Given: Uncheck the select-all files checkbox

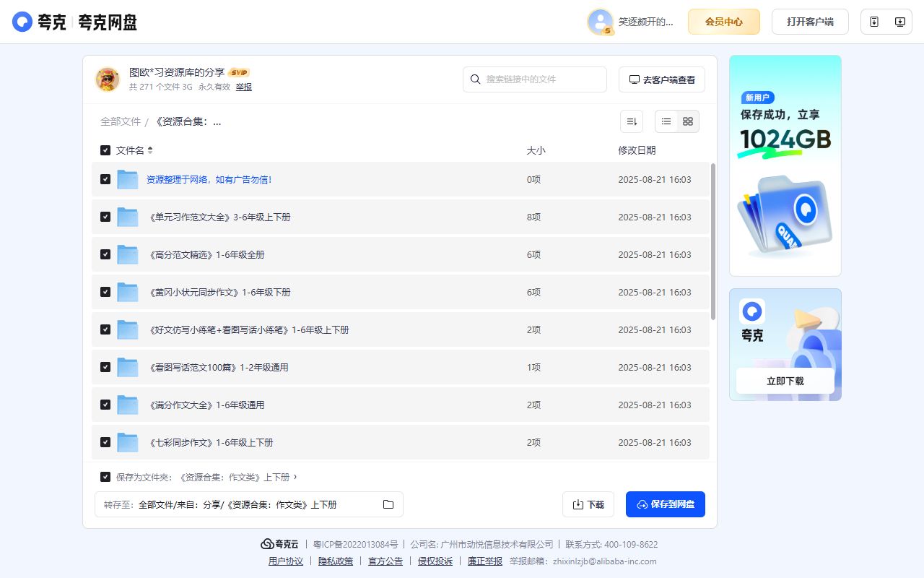Looking at the screenshot, I should click(105, 150).
